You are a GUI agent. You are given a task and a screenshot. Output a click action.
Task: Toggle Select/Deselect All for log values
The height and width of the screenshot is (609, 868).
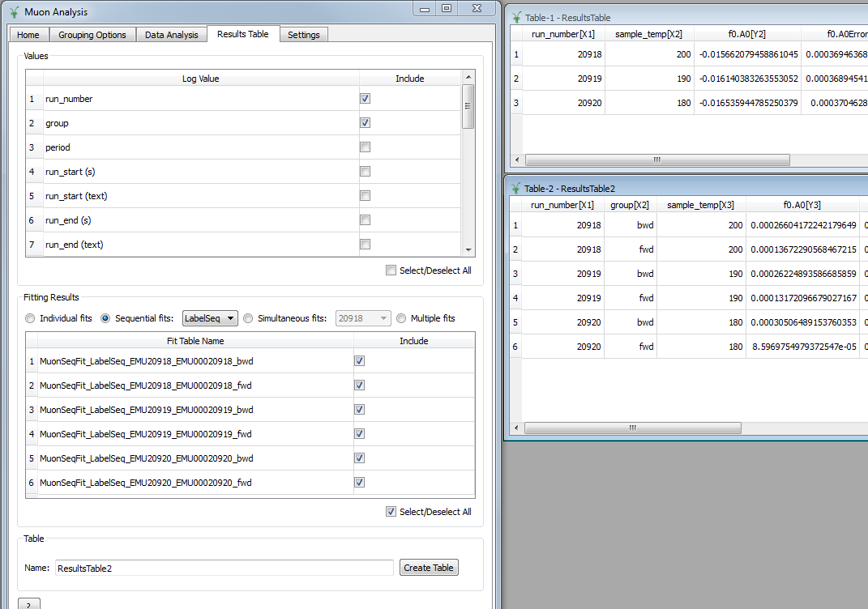coord(391,270)
